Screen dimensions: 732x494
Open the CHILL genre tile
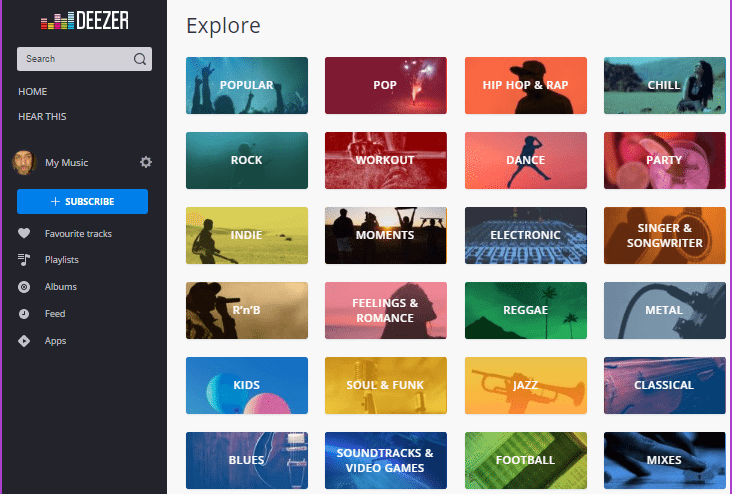tap(665, 85)
